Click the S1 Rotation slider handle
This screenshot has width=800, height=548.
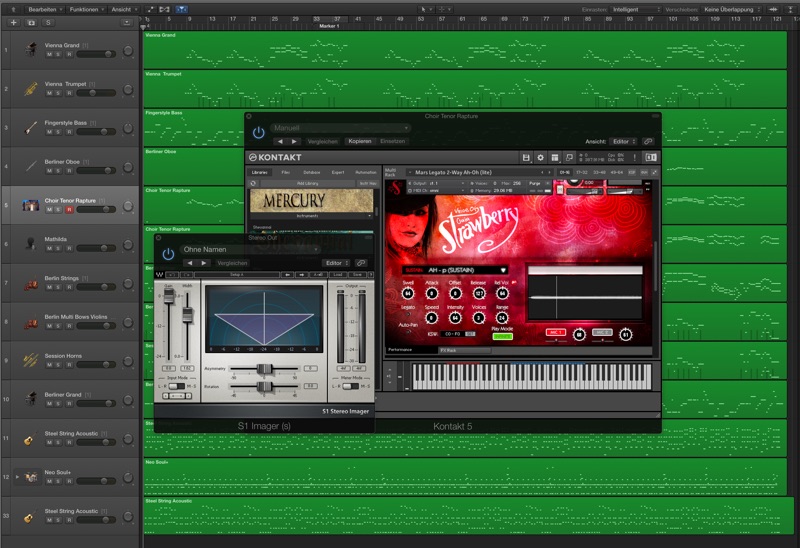coord(264,387)
